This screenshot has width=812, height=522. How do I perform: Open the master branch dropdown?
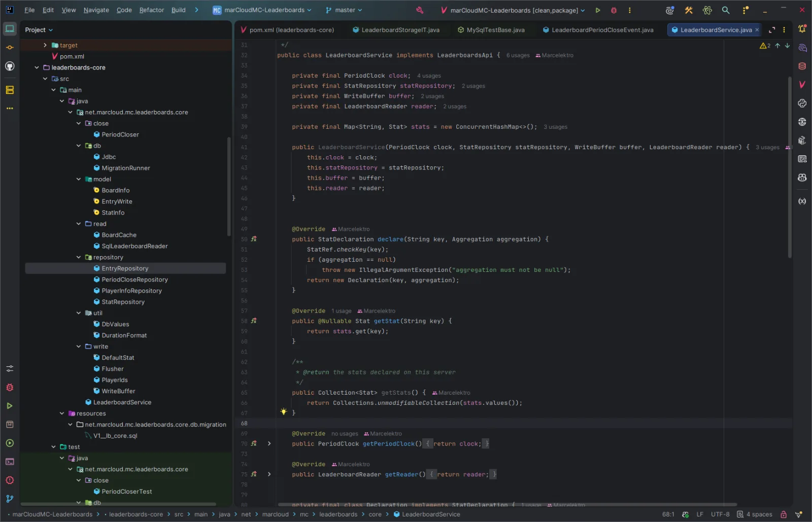pyautogui.click(x=344, y=10)
